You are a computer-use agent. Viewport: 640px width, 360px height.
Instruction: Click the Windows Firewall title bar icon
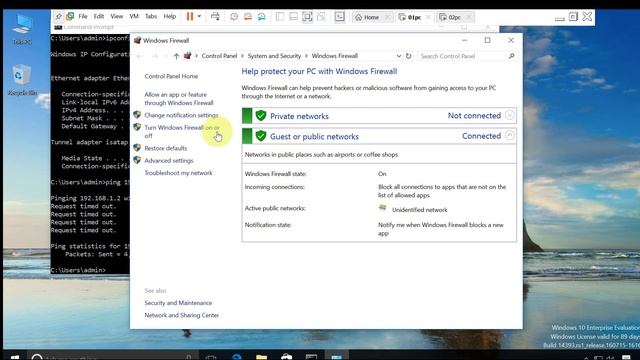[138, 40]
